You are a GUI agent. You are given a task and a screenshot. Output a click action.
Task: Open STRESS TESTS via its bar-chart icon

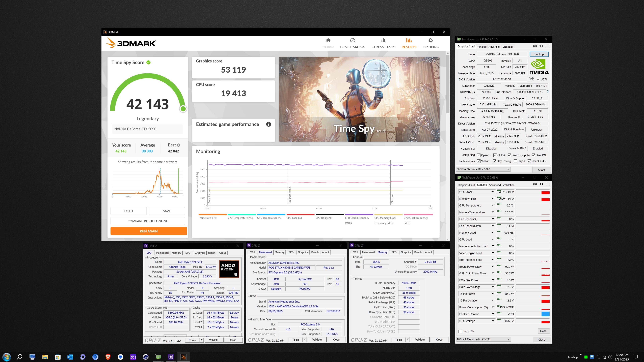tap(383, 40)
